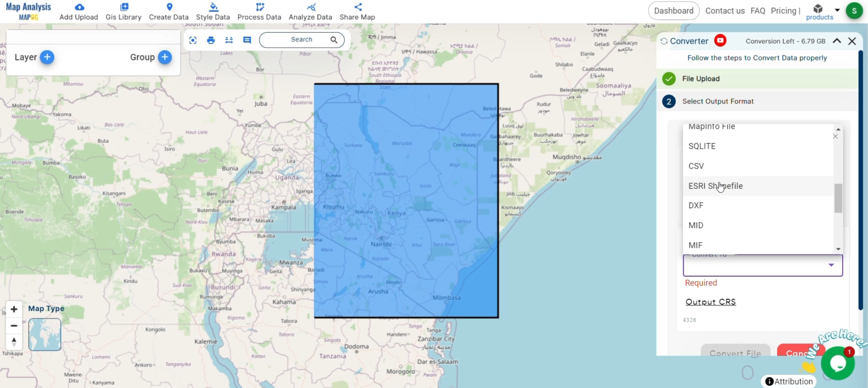868x388 pixels.
Task: Select the Create Data tool
Action: point(168,11)
